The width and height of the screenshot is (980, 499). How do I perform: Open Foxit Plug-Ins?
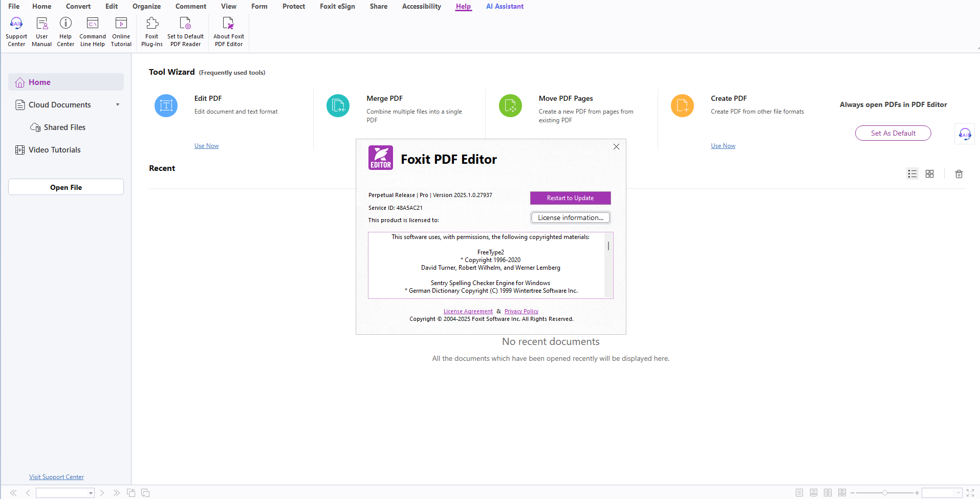(152, 32)
